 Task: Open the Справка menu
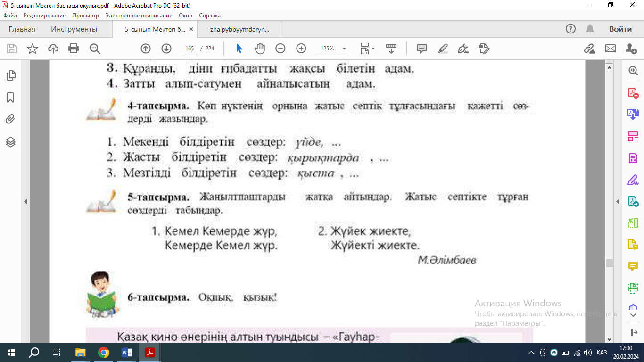[x=210, y=16]
